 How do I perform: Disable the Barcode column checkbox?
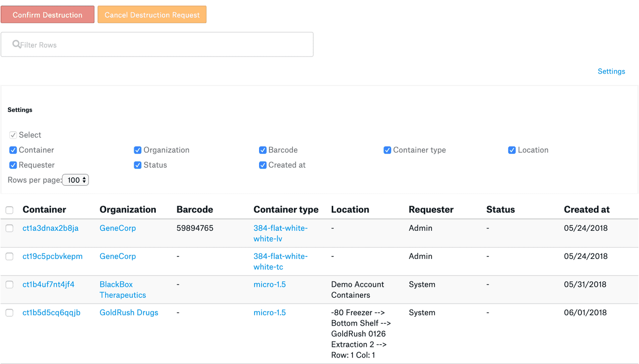262,150
